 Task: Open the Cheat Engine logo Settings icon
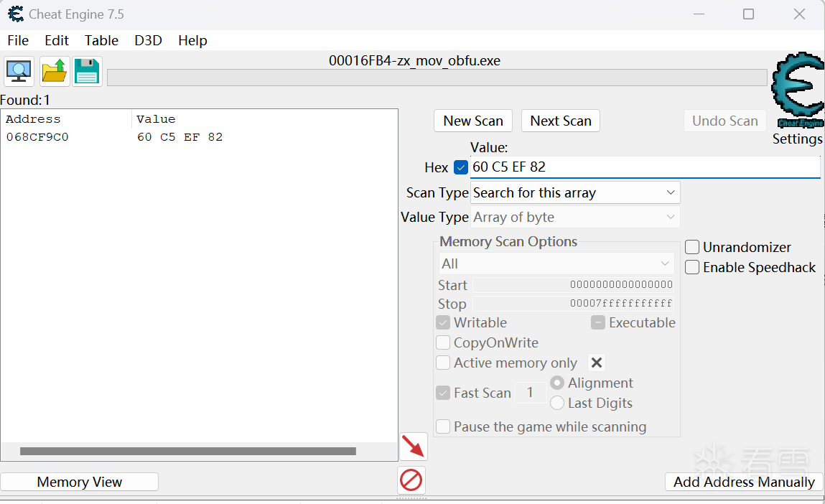coord(798,90)
